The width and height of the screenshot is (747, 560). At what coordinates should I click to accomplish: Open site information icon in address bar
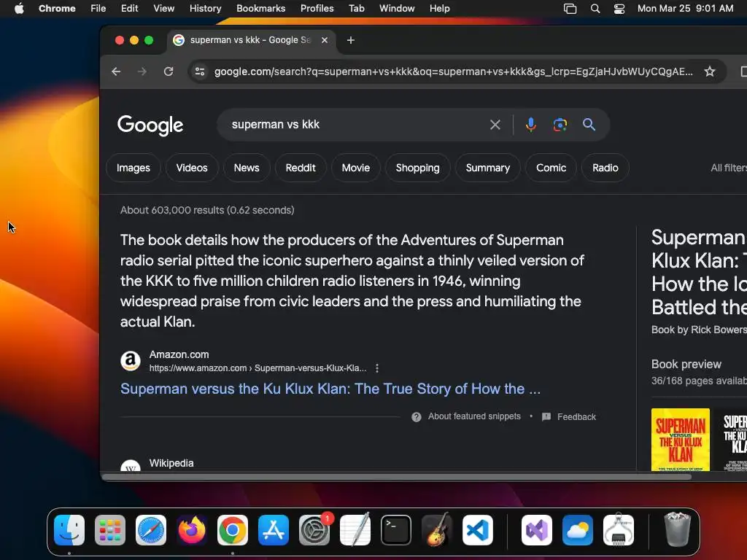[x=200, y=71]
